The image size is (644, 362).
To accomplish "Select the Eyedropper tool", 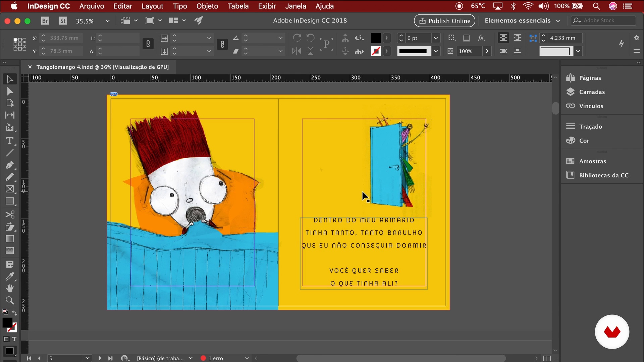I will (10, 277).
